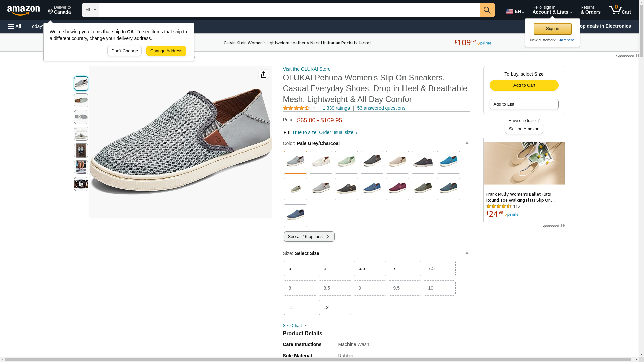Collapse the Color section chevron

tap(467, 143)
